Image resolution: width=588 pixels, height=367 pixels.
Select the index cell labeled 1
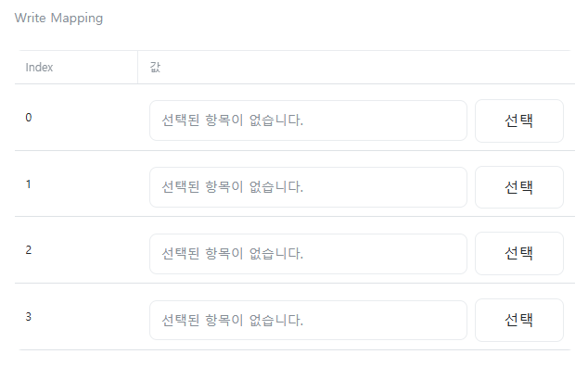tap(29, 184)
